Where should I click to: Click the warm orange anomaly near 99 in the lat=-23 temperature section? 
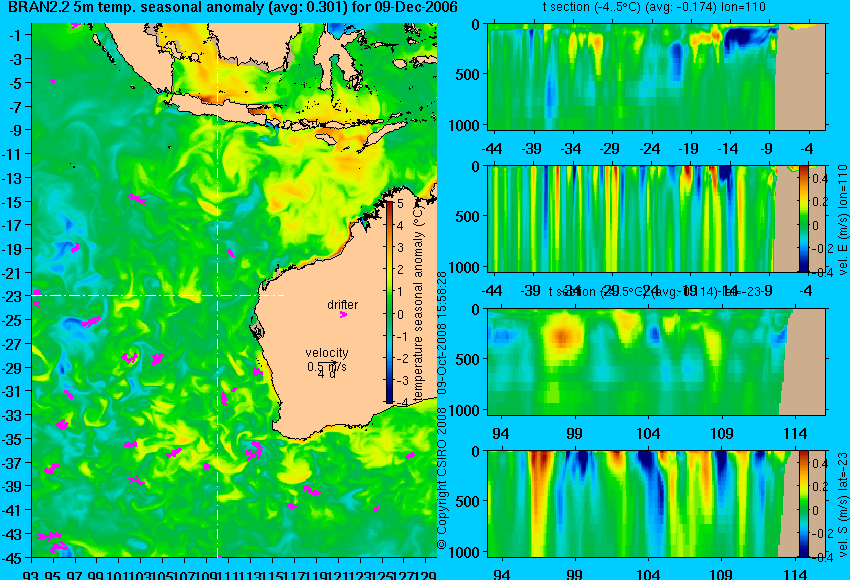point(562,336)
